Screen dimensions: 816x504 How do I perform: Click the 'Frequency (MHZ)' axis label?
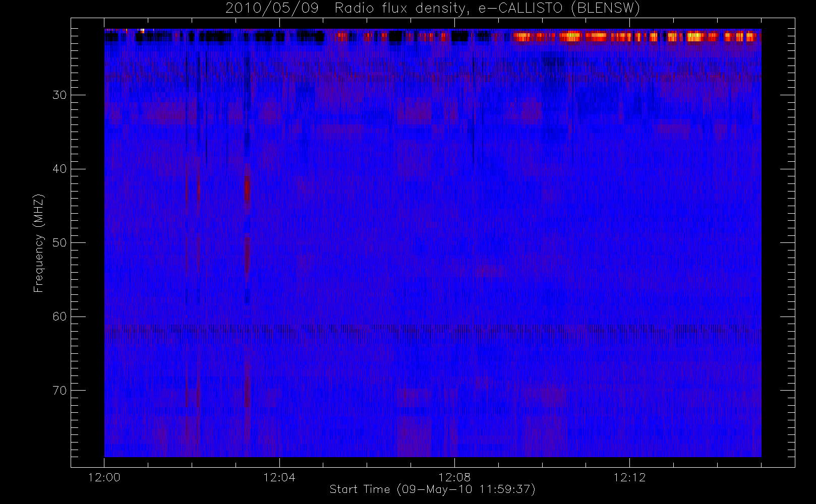click(39, 243)
